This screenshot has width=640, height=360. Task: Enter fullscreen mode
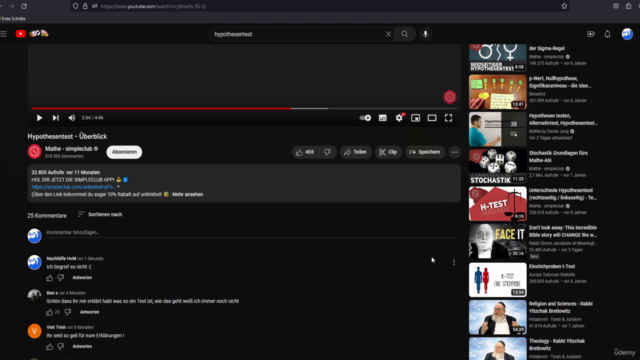[x=449, y=118]
